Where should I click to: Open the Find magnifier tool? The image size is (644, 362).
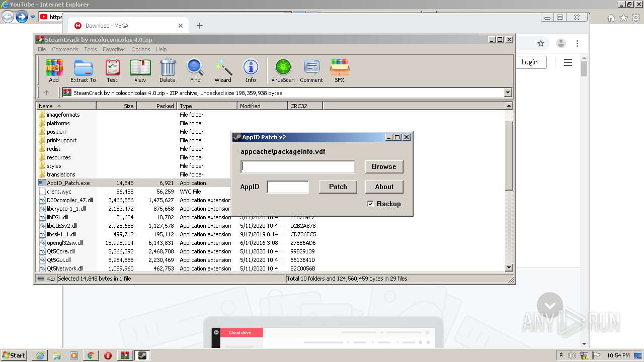pyautogui.click(x=195, y=70)
